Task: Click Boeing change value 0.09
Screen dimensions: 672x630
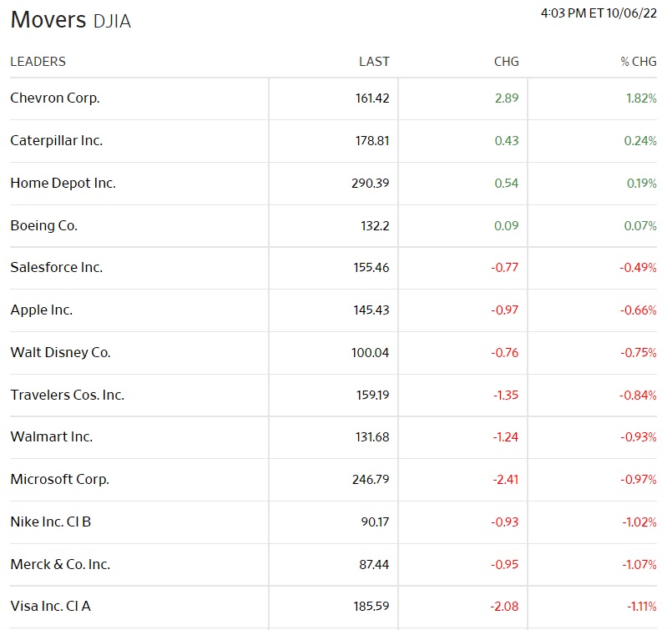Action: [x=507, y=225]
